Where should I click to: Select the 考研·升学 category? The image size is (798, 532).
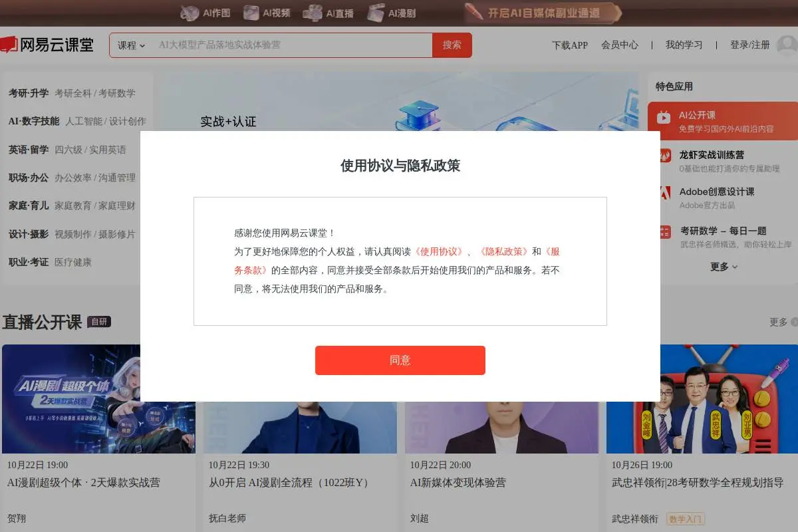coord(29,93)
